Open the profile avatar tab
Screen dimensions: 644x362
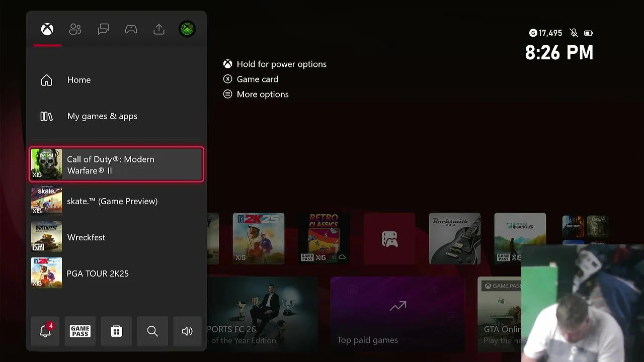(x=187, y=29)
